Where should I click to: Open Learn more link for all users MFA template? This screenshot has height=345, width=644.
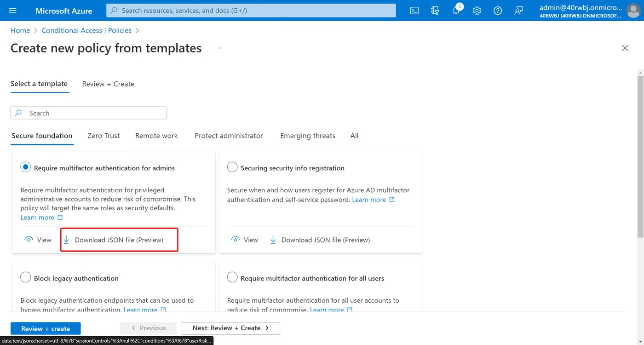click(x=331, y=310)
